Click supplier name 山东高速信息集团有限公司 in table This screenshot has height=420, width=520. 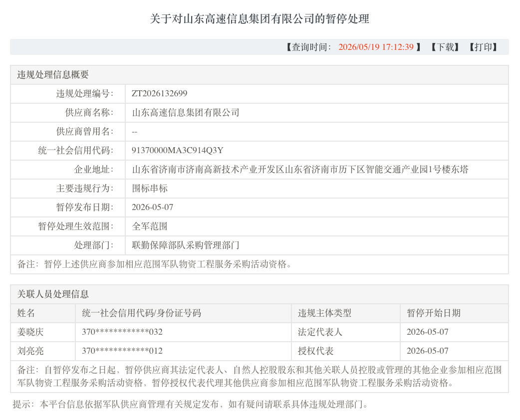click(x=185, y=113)
